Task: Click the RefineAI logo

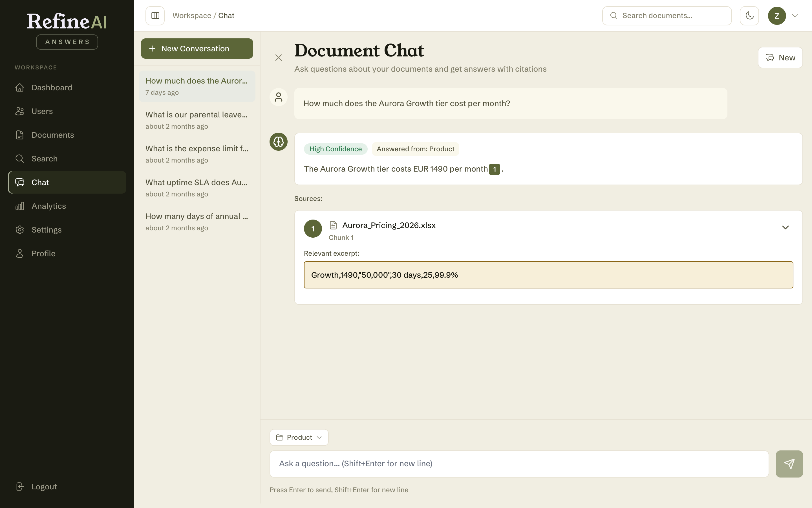Action: [x=67, y=21]
